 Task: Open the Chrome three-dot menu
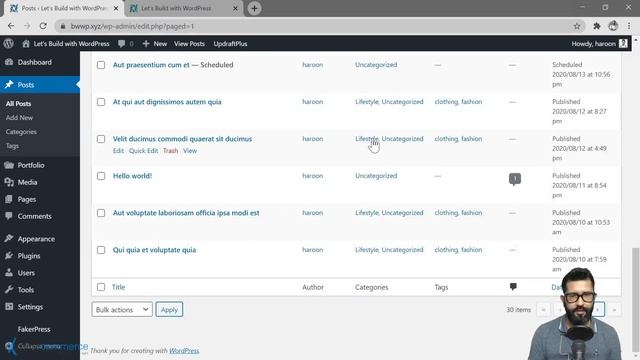coord(629,26)
